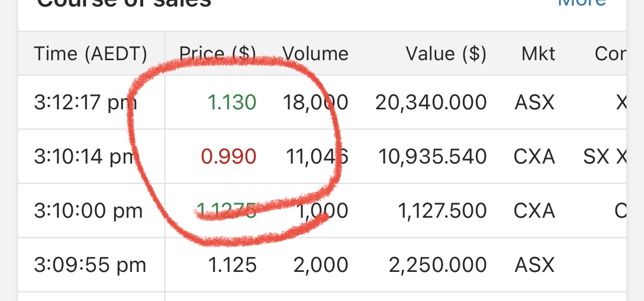Select the 11,046 volume cell
644x301 pixels.
(x=317, y=157)
